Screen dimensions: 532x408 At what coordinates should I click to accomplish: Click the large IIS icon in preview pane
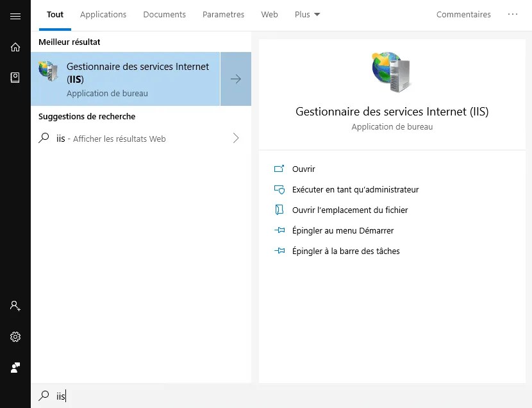click(392, 72)
